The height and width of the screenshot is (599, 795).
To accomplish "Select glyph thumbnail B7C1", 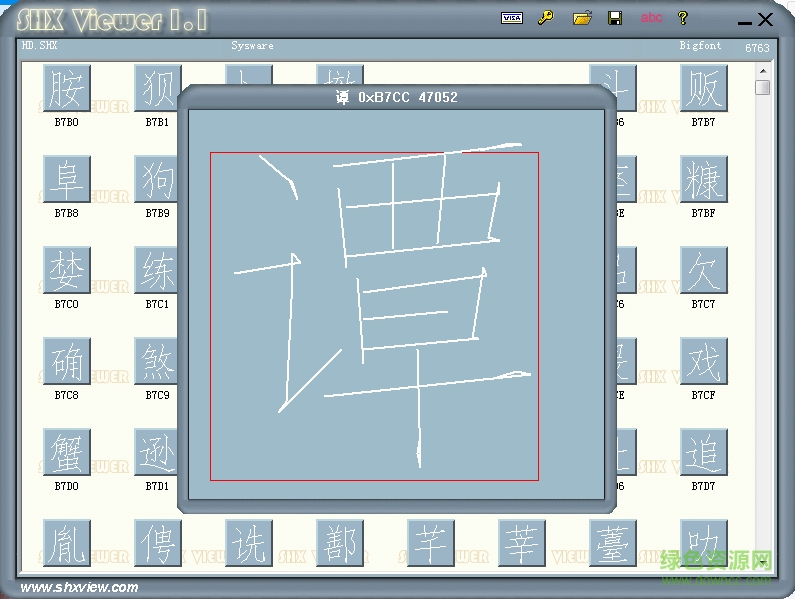I will pyautogui.click(x=156, y=270).
